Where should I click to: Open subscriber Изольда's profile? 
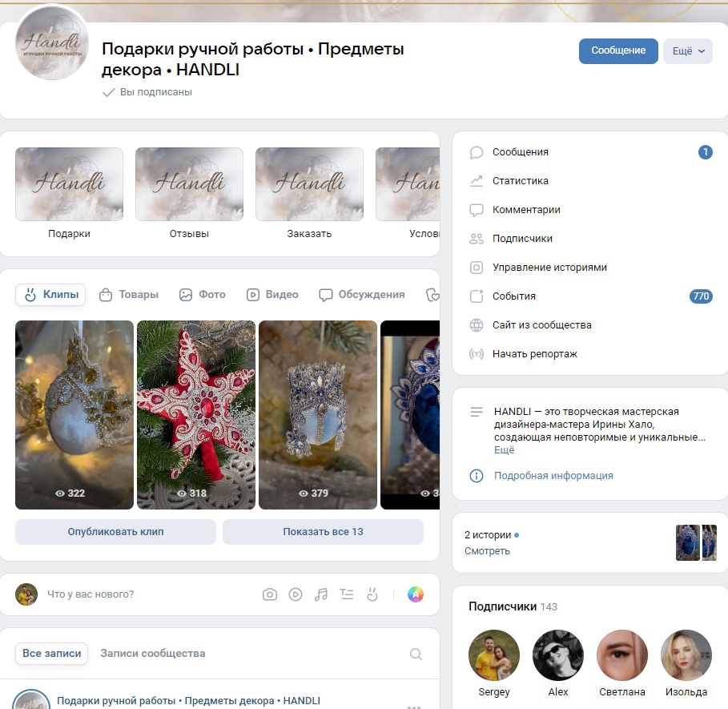[x=686, y=655]
